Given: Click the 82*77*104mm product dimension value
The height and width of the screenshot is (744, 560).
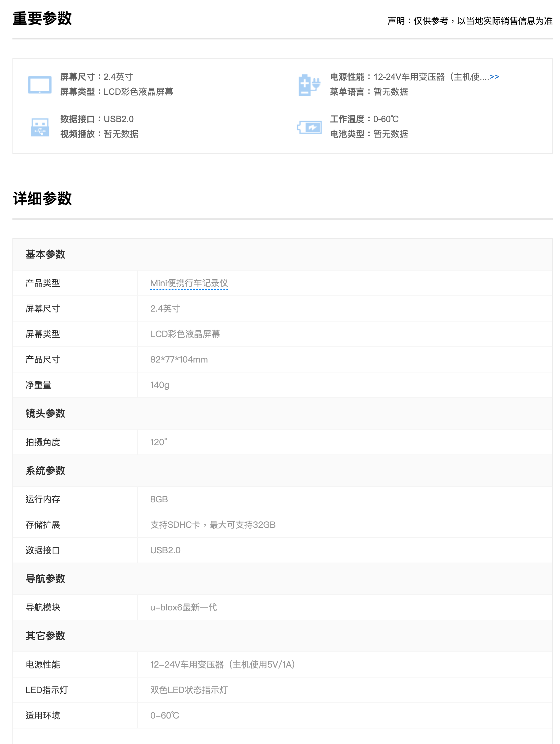Looking at the screenshot, I should [x=179, y=359].
